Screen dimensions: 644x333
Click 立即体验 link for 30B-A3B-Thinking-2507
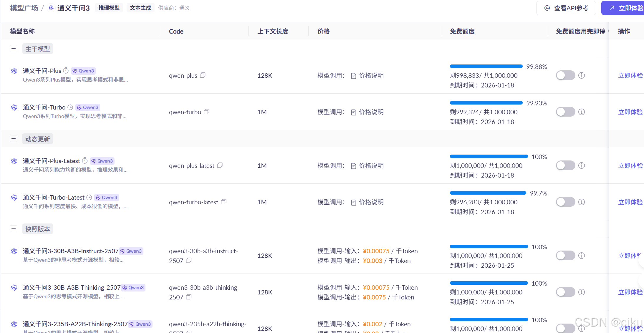point(630,292)
